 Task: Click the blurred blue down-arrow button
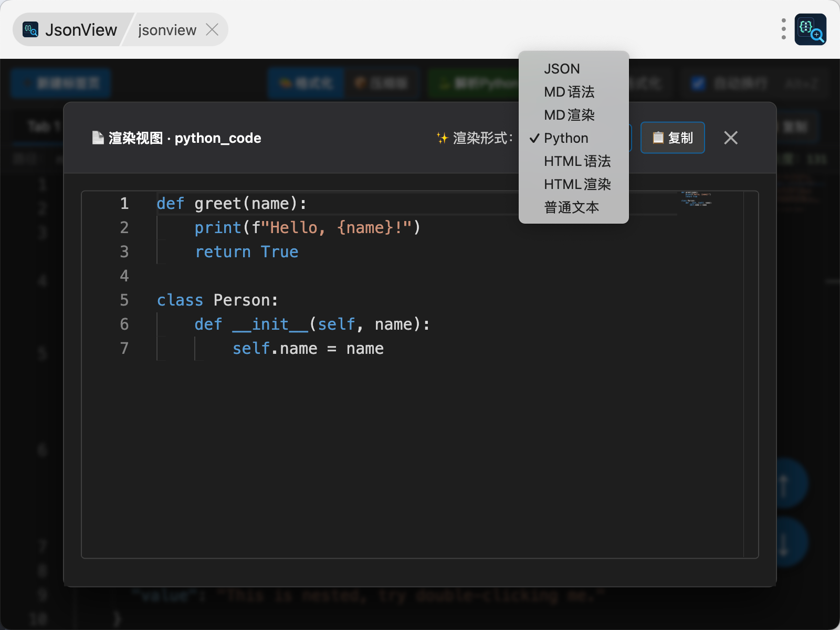tap(784, 543)
